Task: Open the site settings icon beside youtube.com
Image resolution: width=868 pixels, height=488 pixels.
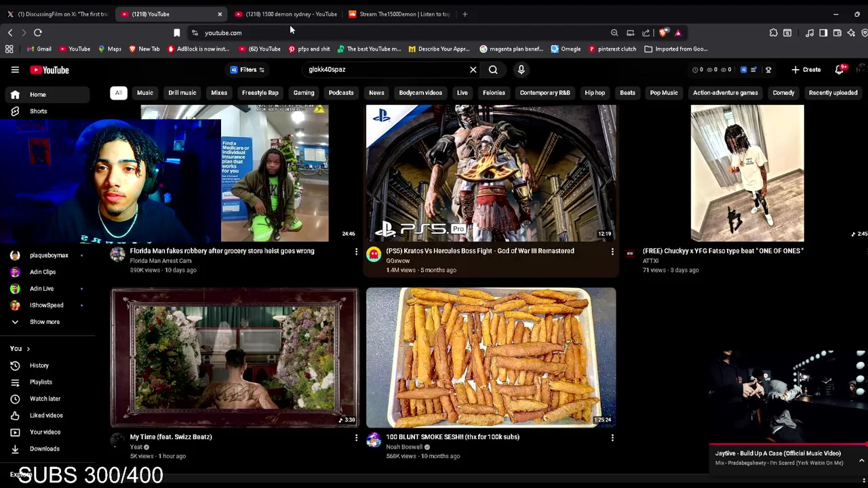Action: pyautogui.click(x=195, y=33)
